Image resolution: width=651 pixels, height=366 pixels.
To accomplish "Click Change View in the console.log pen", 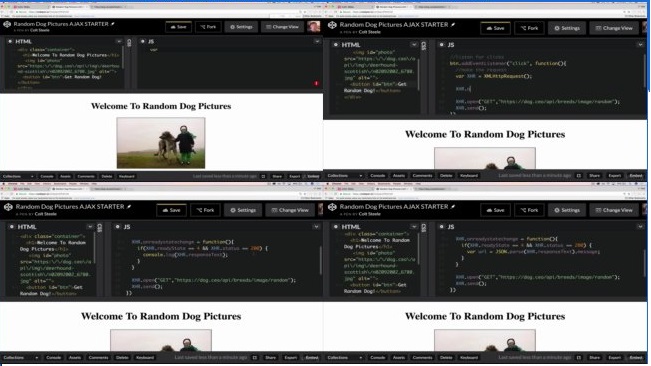I will [290, 210].
